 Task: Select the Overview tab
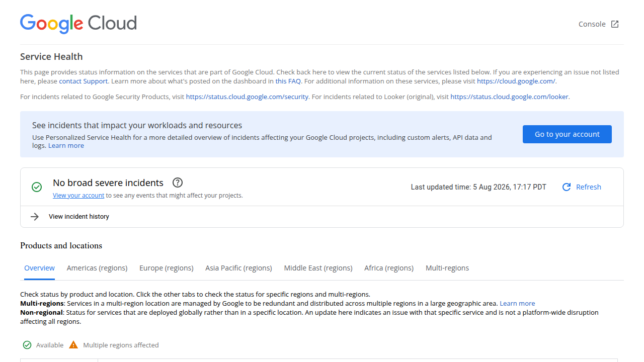coord(39,268)
